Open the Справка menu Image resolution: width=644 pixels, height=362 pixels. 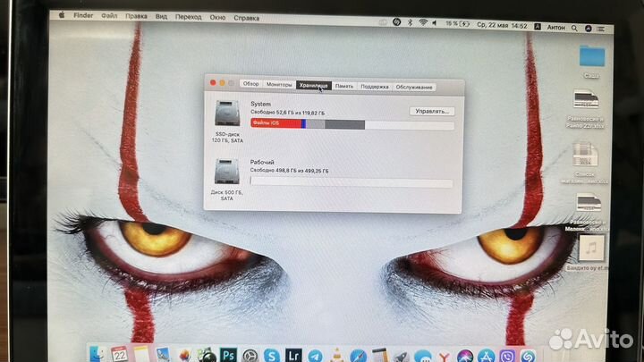(x=247, y=18)
